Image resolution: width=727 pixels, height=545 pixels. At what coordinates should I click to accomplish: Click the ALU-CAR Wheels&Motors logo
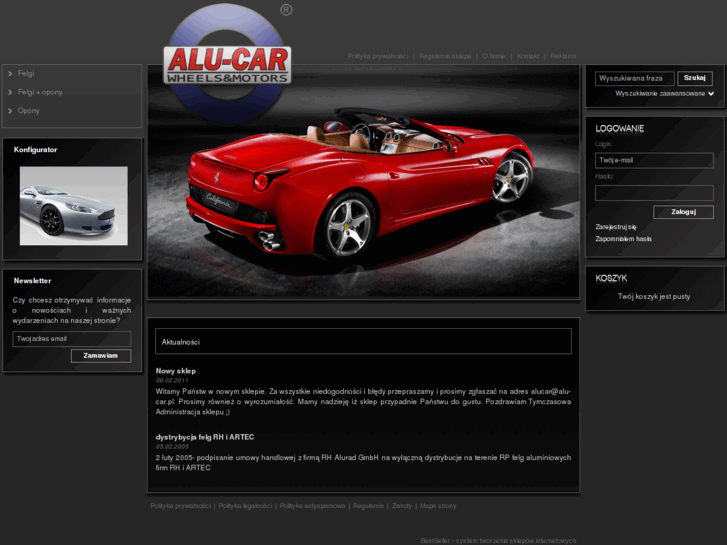point(227,64)
